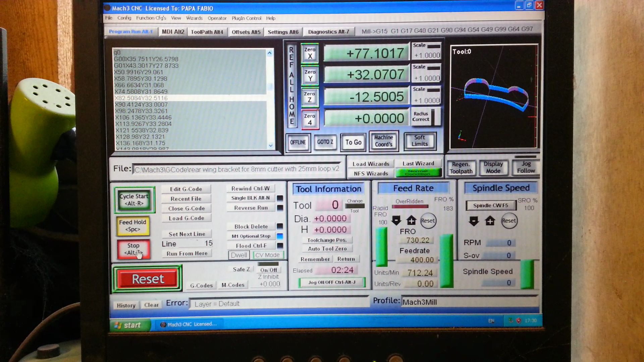Click the Mach3 icon in the title bar

click(x=107, y=8)
